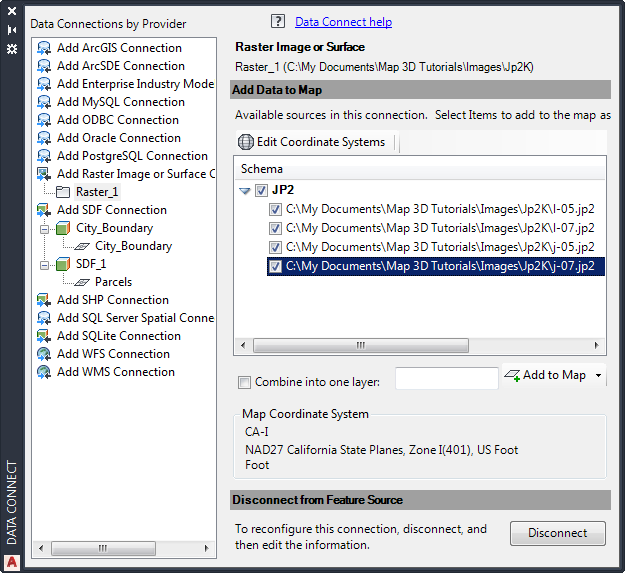This screenshot has height=573, width=625.
Task: Select Add SHP Connection entry
Action: click(x=113, y=300)
